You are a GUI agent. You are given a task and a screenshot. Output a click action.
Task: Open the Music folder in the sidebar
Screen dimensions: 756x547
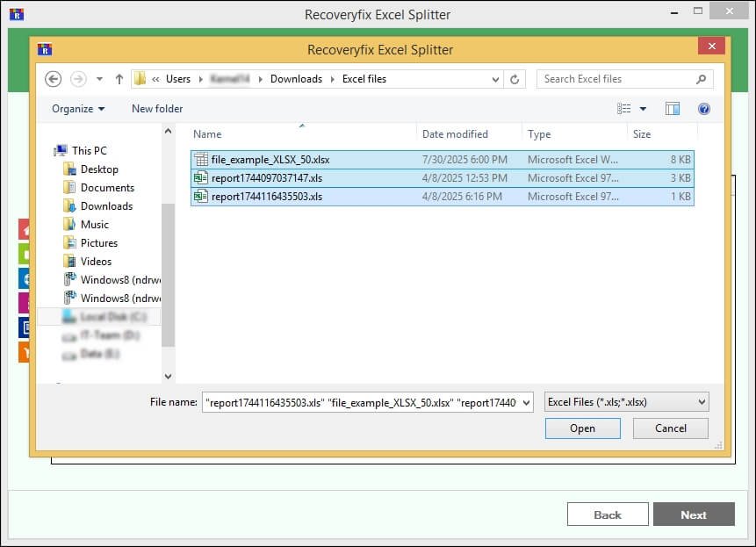pos(95,225)
